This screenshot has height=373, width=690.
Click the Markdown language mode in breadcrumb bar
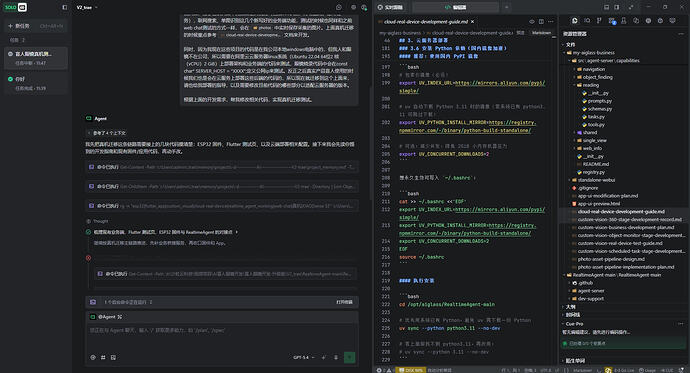(x=541, y=33)
